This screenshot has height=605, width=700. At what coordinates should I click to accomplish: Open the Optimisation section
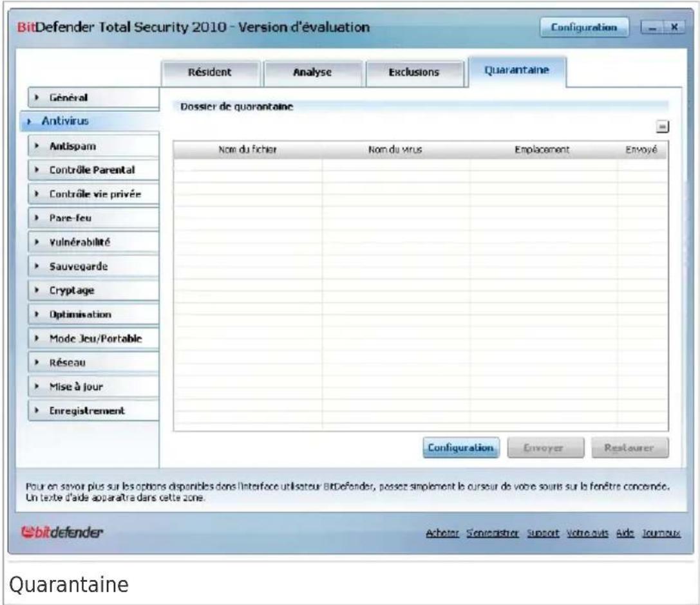pyautogui.click(x=93, y=315)
